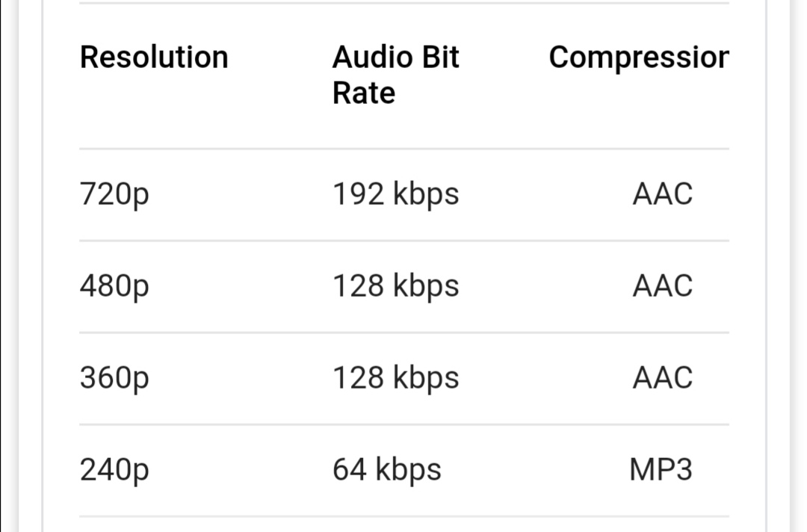Click the Compression column header
807x532 pixels.
pos(639,58)
